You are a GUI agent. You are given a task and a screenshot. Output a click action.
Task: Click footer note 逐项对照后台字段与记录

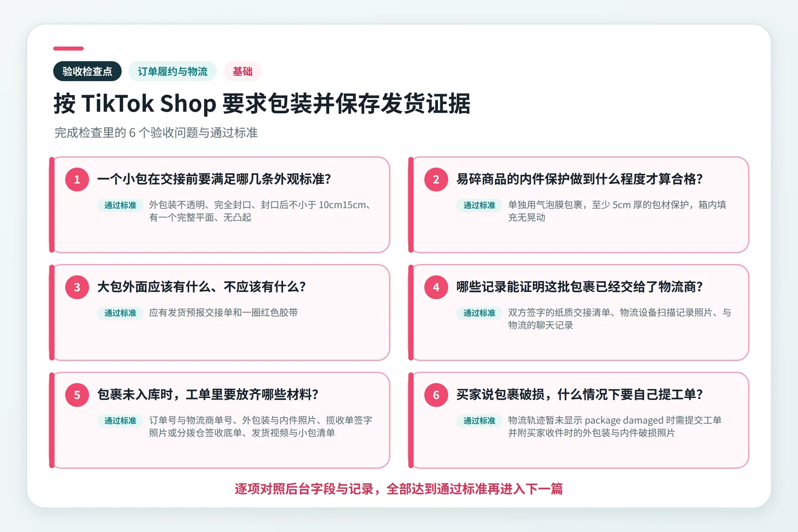tap(398, 489)
